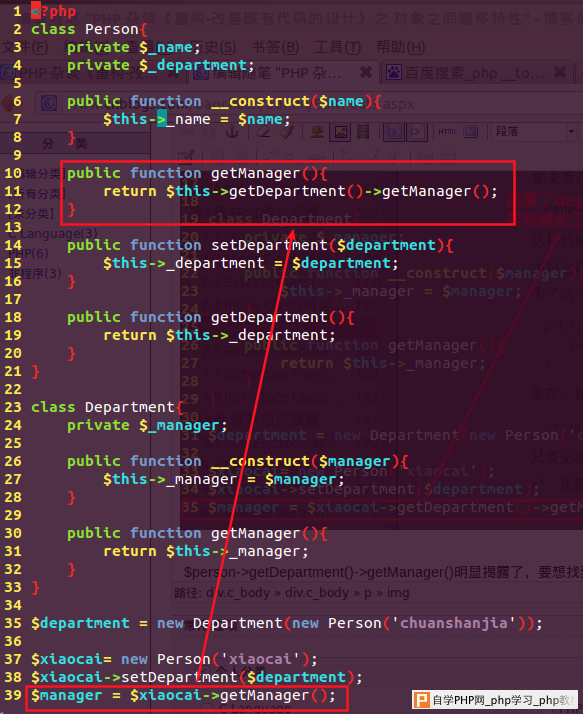Open the 段落 paragraph format dropdown

tap(535, 132)
